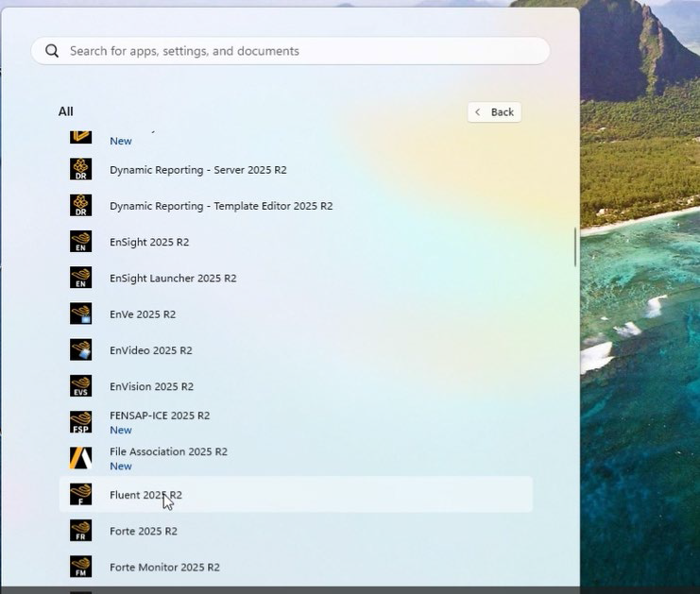Image resolution: width=700 pixels, height=594 pixels.
Task: Click the Template Editor DR icon
Action: [x=81, y=206]
